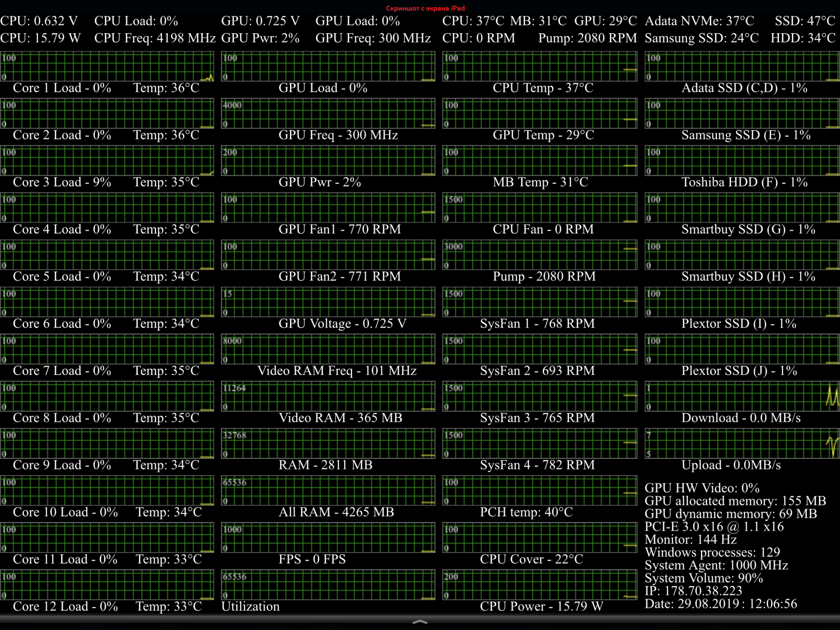Click the FPS graph
840x630 pixels.
(x=328, y=538)
